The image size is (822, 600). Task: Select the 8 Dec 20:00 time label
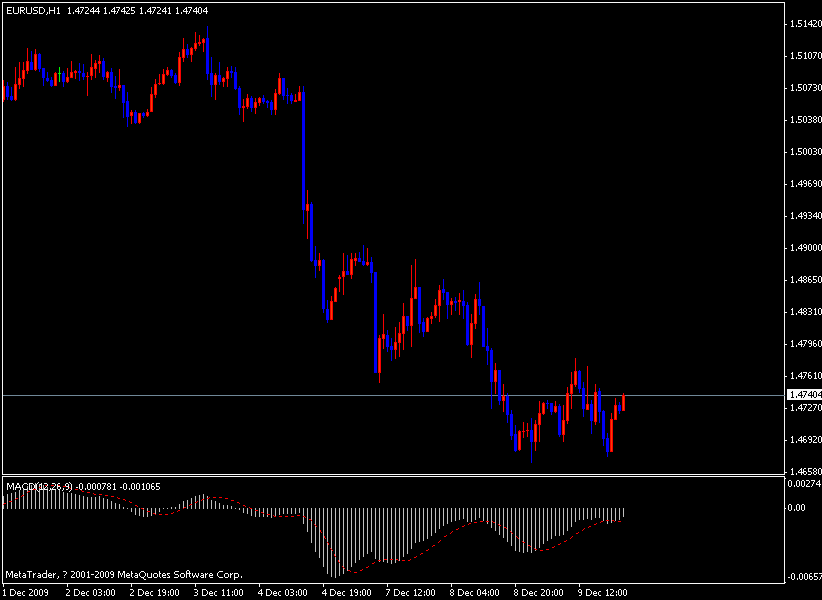pos(538,593)
